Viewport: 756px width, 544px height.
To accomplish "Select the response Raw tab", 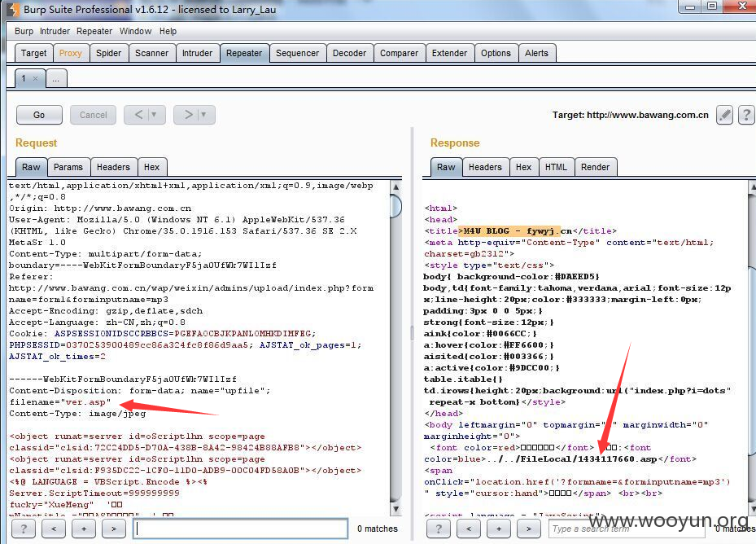I will click(446, 167).
